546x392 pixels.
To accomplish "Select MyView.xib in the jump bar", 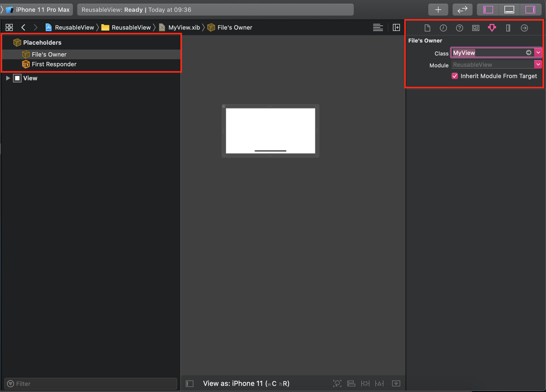I will 179,27.
